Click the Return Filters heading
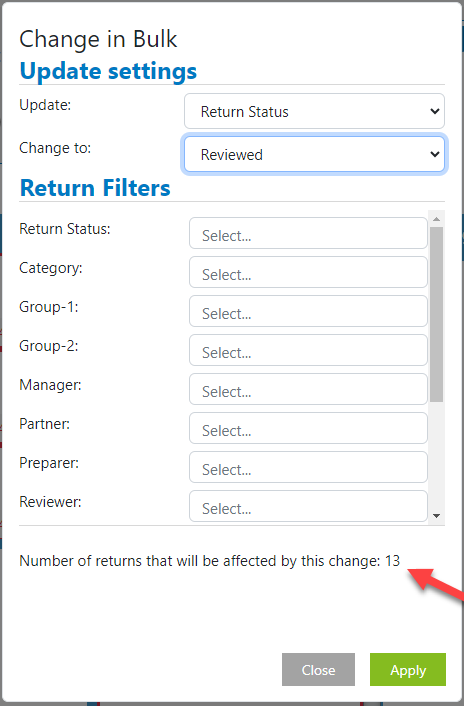The image size is (464, 706). coord(95,188)
